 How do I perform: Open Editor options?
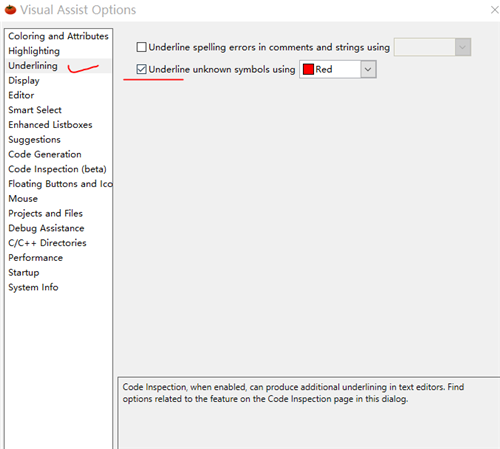coord(21,95)
